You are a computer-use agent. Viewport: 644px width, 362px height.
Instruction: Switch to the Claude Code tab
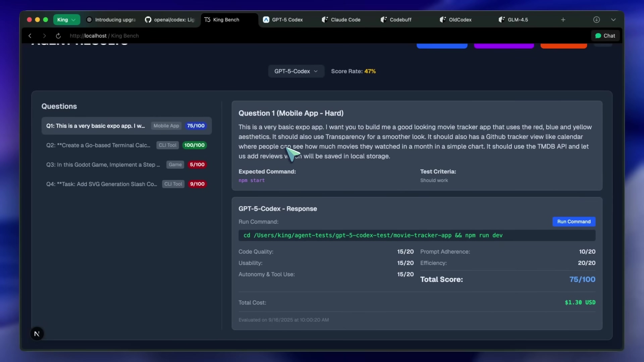pos(346,20)
